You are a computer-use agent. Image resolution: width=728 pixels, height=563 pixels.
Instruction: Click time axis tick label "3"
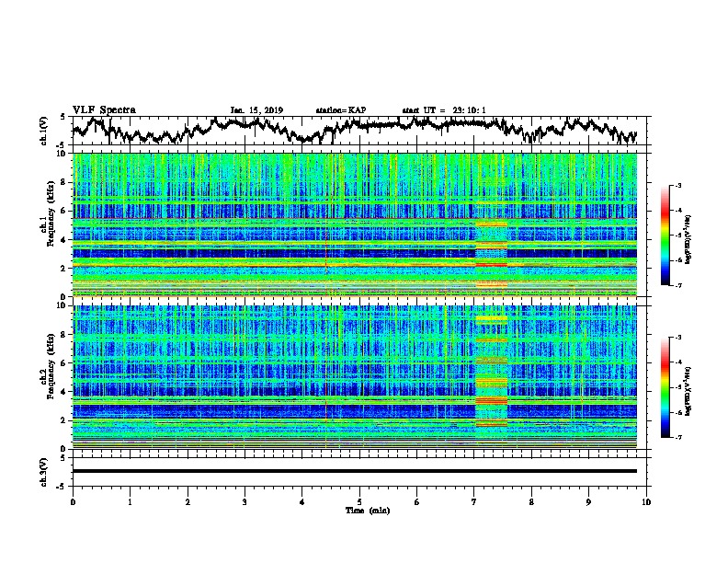[245, 502]
